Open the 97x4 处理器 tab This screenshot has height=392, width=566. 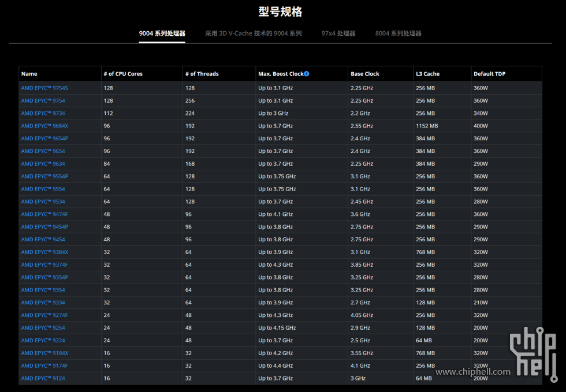pos(338,33)
